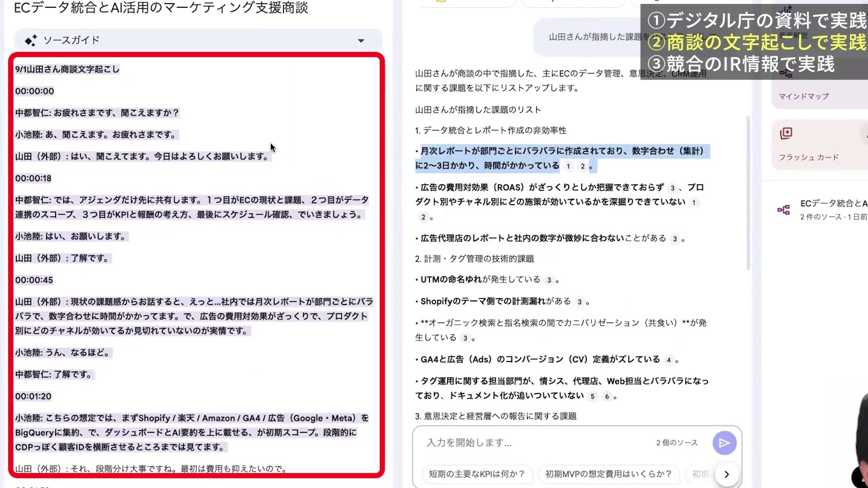This screenshot has height=488, width=868.
Task: Open citation 3 after 合わないことがある
Action: coord(675,239)
